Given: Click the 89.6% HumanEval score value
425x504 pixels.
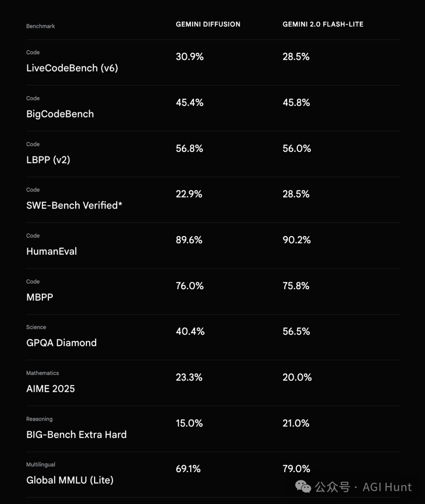Looking at the screenshot, I should pos(189,240).
